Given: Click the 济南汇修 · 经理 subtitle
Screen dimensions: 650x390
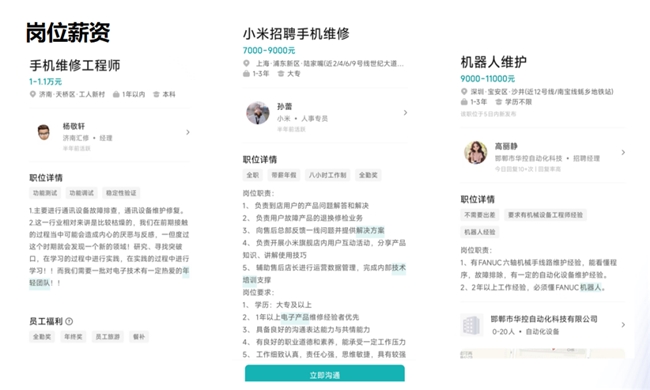Looking at the screenshot, I should pos(87,138).
